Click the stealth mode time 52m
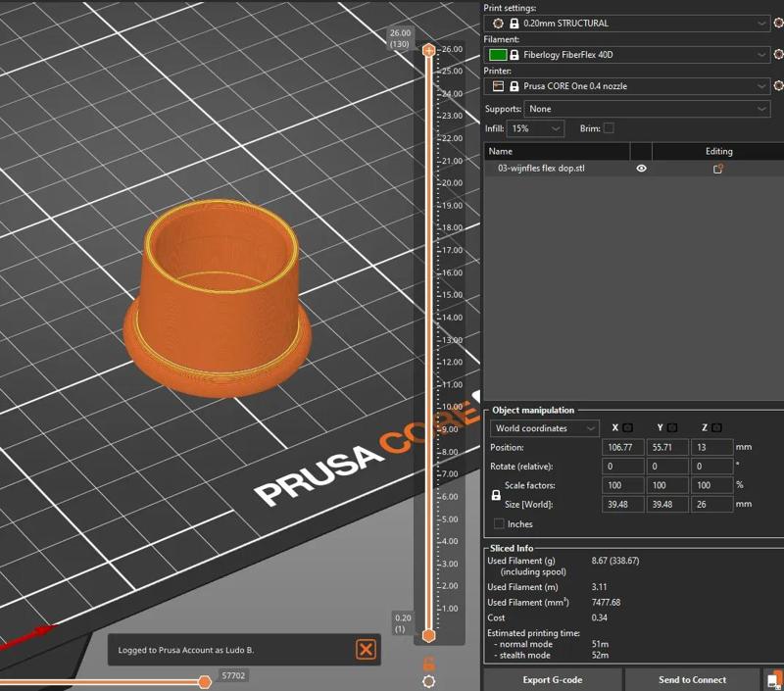Viewport: 784px width, 691px height. pos(600,655)
